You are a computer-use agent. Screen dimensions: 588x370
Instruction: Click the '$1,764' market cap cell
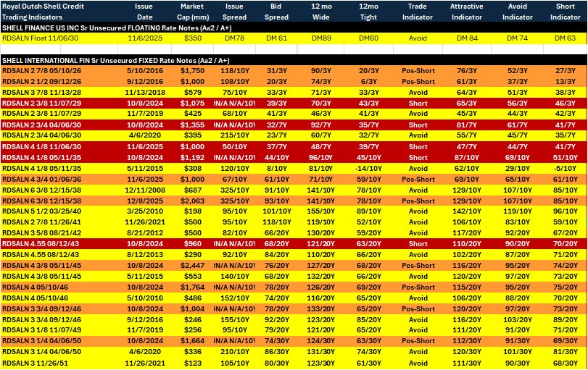point(192,287)
